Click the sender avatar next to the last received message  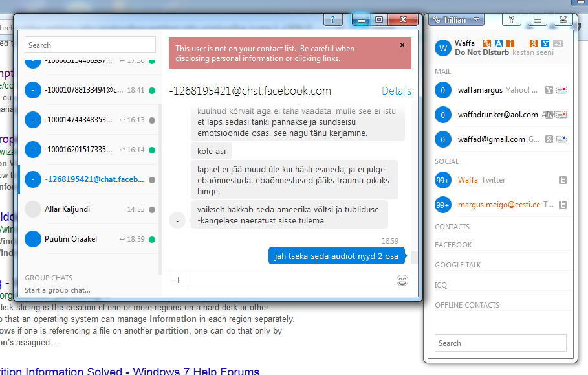(177, 220)
